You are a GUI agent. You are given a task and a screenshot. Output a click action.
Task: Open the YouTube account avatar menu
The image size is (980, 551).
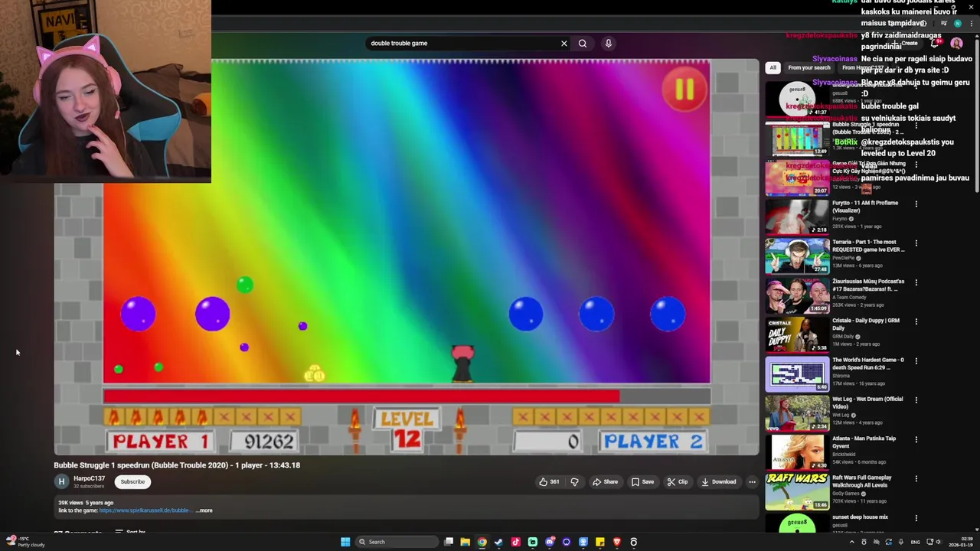click(956, 44)
